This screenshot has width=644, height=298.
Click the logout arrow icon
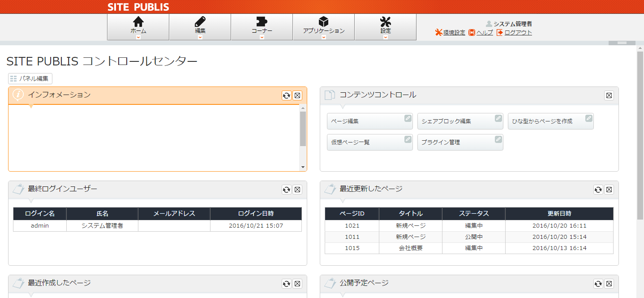tap(500, 33)
